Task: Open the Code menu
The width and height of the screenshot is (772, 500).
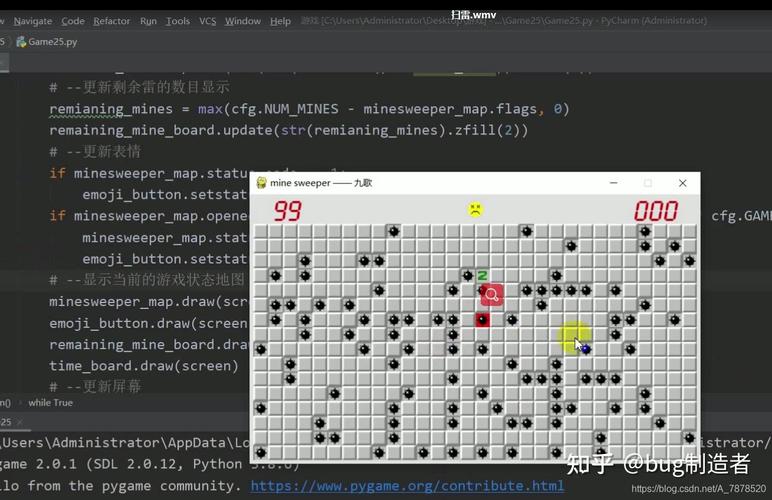Action: [73, 21]
